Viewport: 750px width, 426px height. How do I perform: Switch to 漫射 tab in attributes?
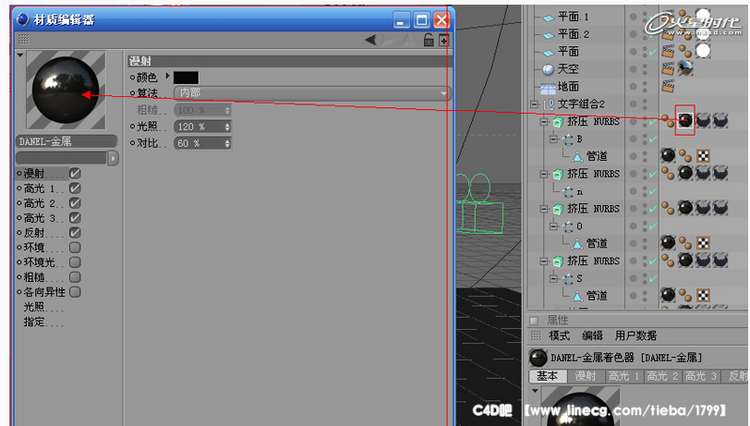click(x=585, y=376)
